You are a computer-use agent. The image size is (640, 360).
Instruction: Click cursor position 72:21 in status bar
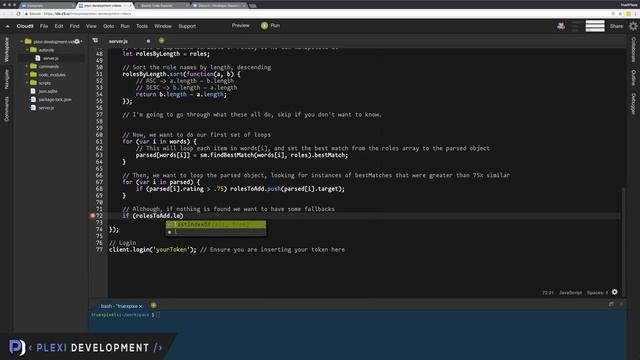[x=548, y=293]
